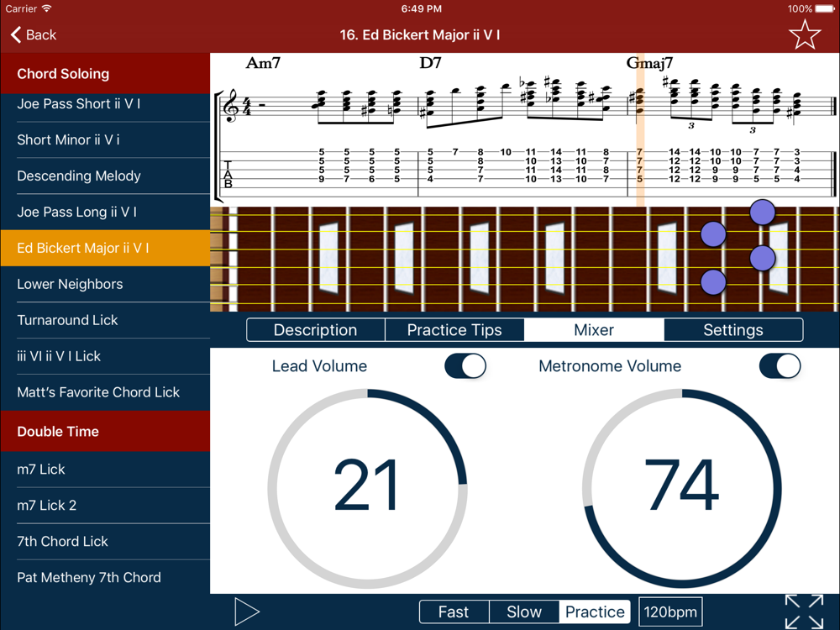Open Matt's Favorite Chord Lick
This screenshot has width=840, height=630.
[105, 392]
